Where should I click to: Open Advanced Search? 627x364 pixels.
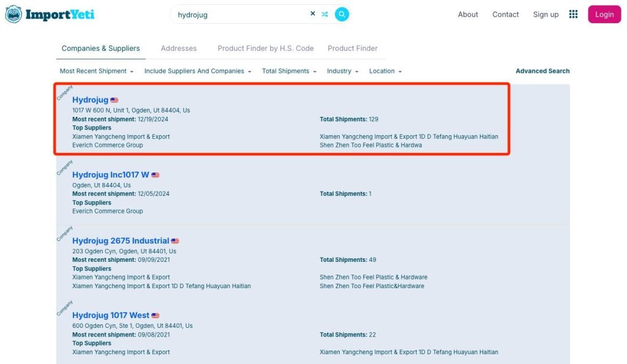point(543,71)
